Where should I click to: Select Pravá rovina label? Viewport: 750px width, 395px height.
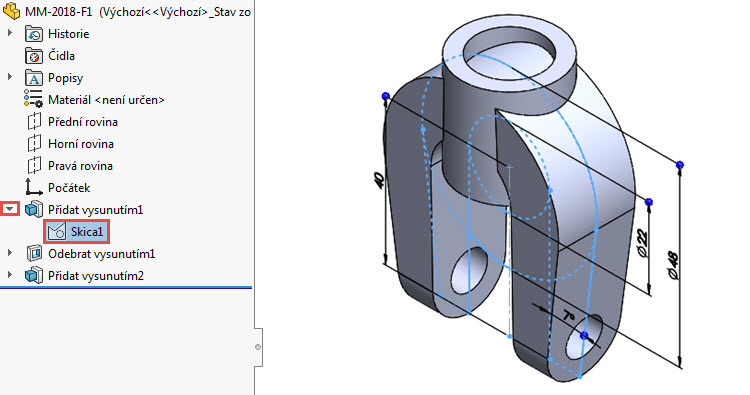coord(80,166)
